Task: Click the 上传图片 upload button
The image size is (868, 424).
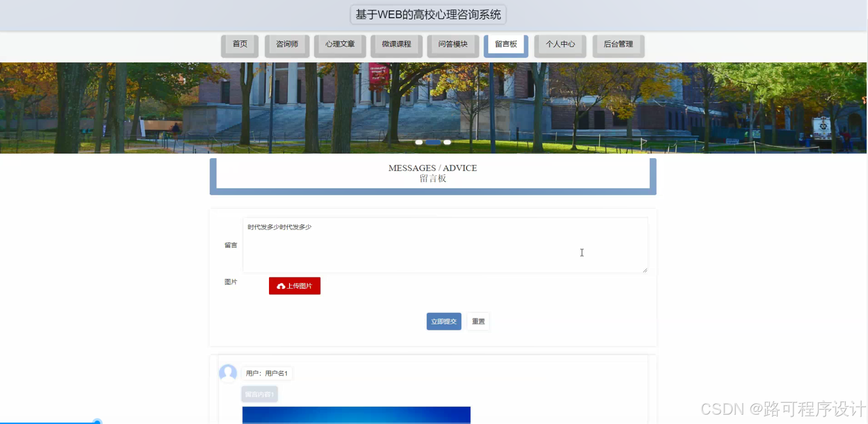Action: click(294, 286)
